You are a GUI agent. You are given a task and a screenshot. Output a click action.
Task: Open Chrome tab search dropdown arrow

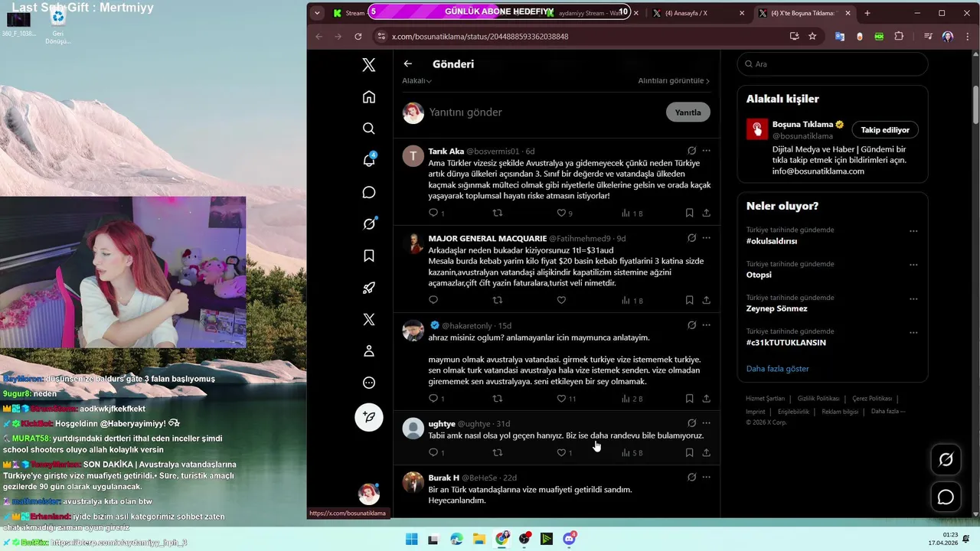point(318,13)
